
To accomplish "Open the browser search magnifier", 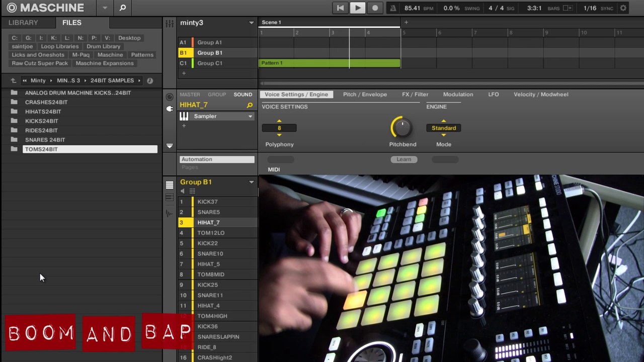I will click(122, 8).
